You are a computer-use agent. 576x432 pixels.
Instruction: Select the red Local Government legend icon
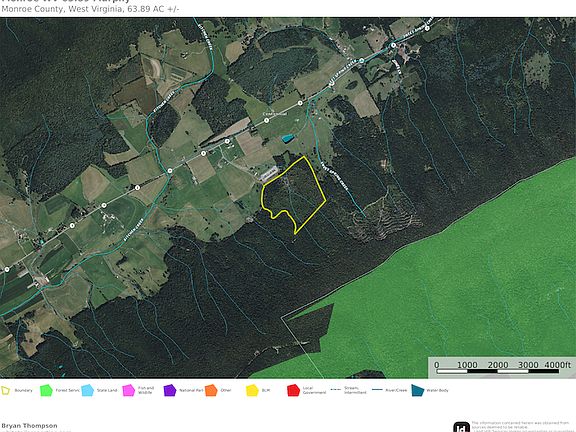click(x=293, y=390)
